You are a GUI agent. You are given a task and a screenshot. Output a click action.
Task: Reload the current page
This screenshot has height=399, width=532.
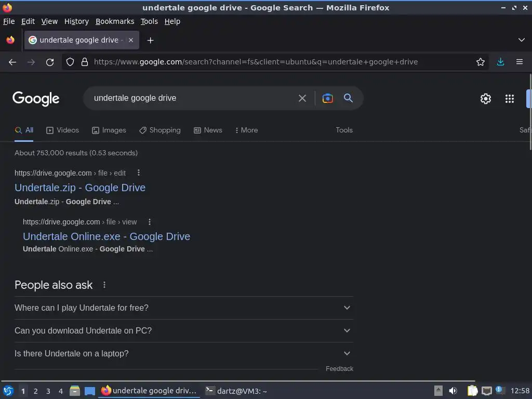click(x=50, y=62)
